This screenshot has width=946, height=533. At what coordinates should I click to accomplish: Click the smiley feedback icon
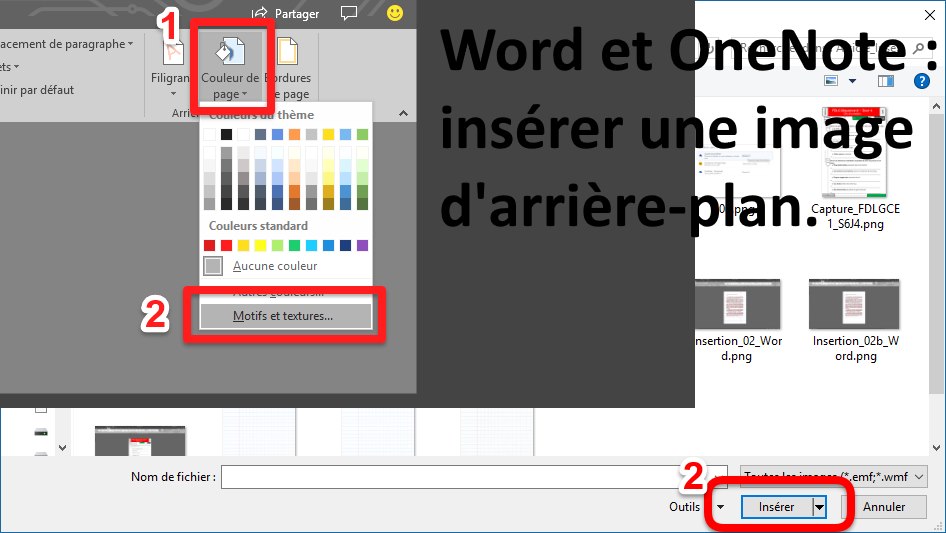point(395,13)
